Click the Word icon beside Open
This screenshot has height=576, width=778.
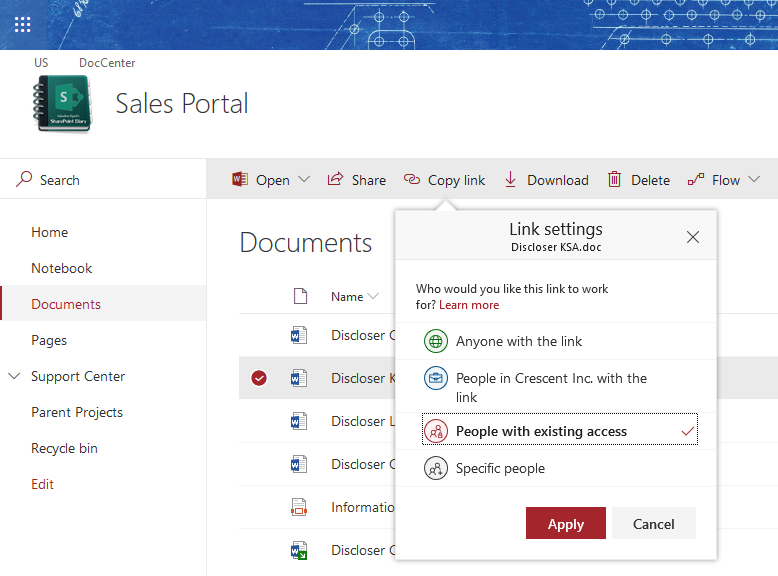[x=240, y=179]
